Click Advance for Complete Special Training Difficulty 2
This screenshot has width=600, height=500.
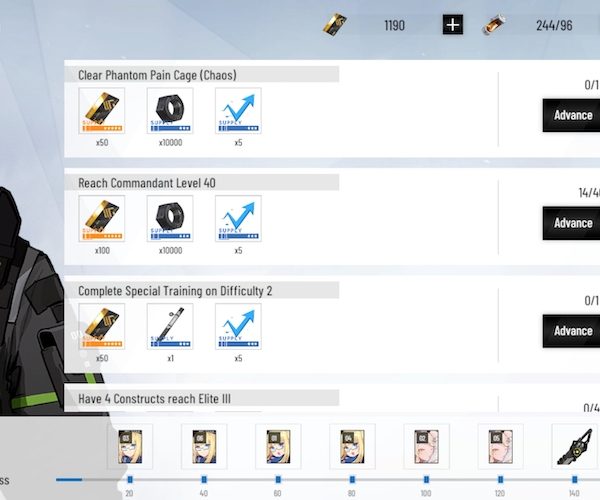click(572, 331)
